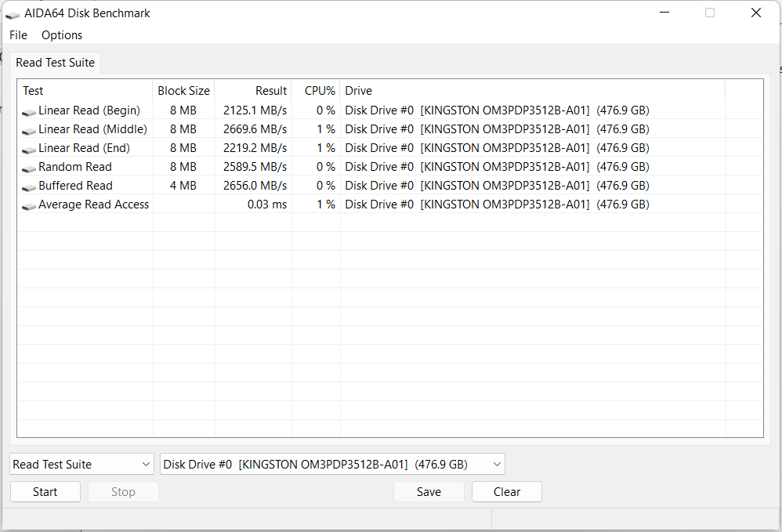Click the 2125.1 MB/s result value

(x=255, y=110)
